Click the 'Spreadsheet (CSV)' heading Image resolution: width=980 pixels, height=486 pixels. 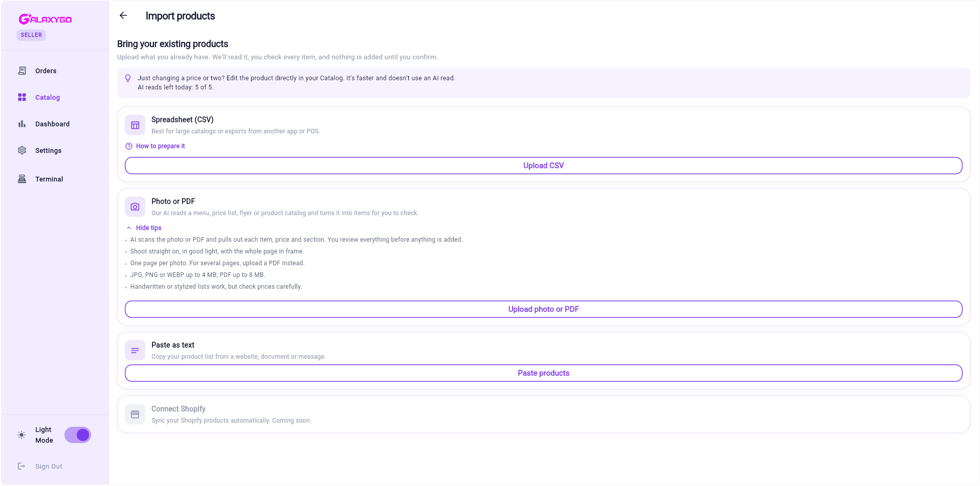tap(182, 120)
